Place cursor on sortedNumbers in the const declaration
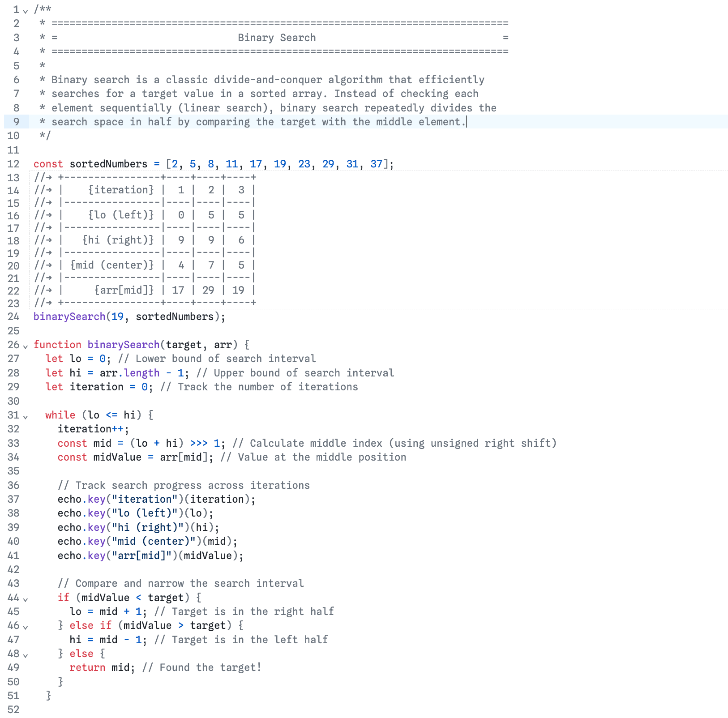728x718 pixels. 108,164
